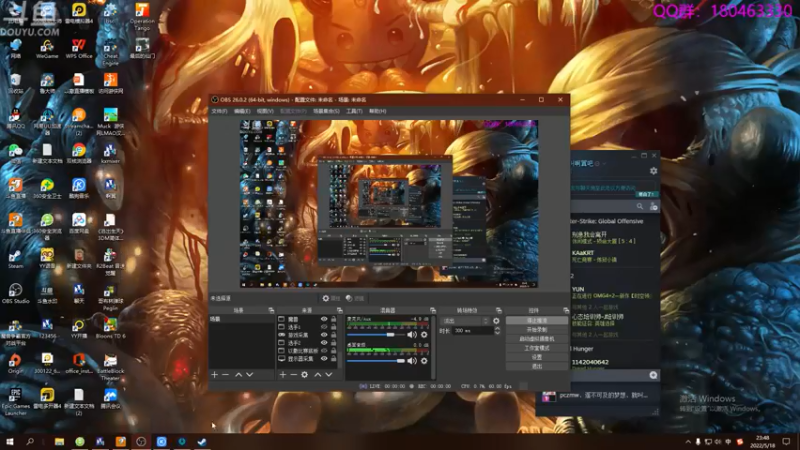
Task: Open the Origin desktop shortcut
Action: [x=15, y=363]
